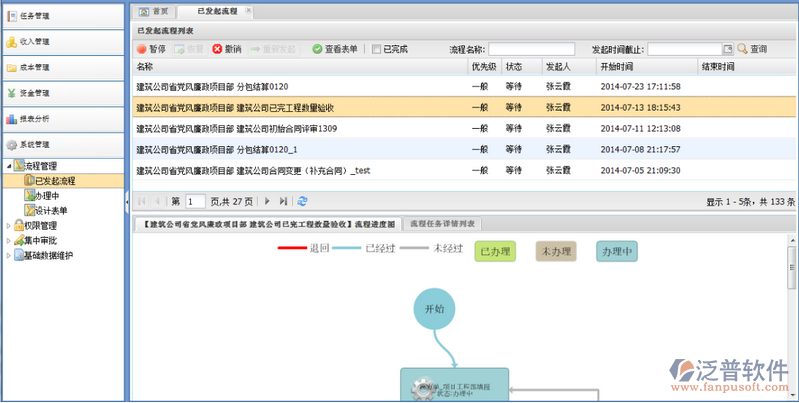
Task: Select 设计表单 in the tree
Action: tap(50, 210)
